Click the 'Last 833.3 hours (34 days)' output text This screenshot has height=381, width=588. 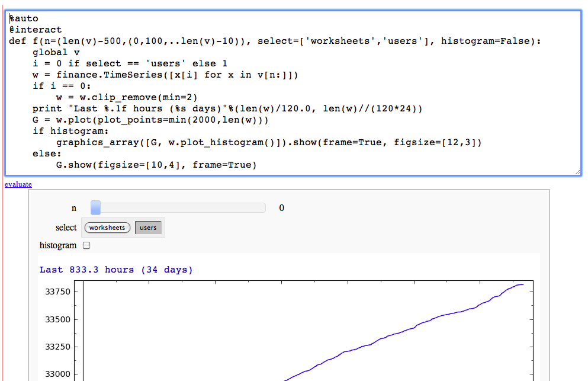point(116,270)
